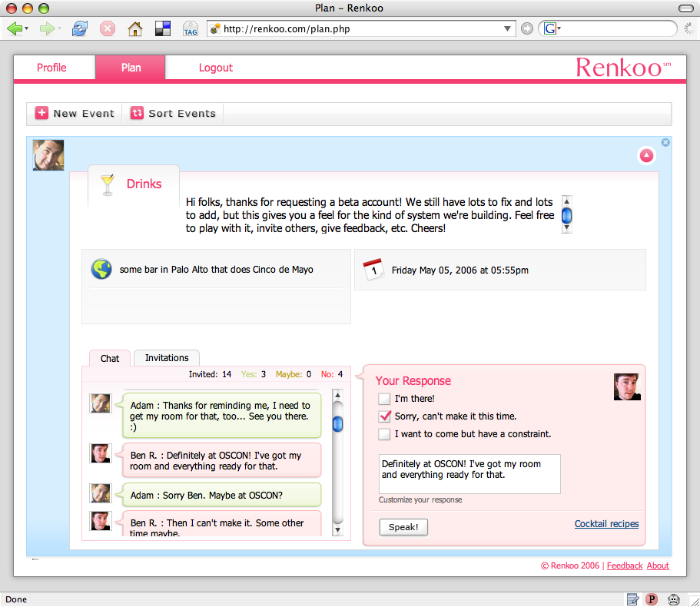Click the description scroll up arrow
The width and height of the screenshot is (700, 607).
point(566,201)
